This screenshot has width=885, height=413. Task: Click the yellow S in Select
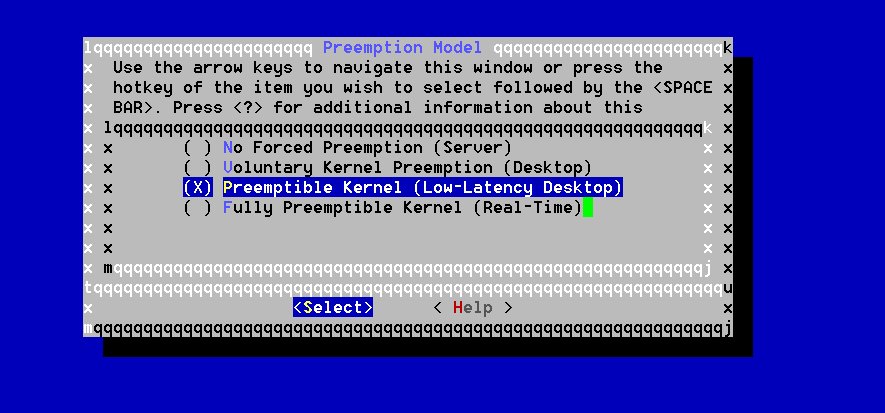pos(308,307)
